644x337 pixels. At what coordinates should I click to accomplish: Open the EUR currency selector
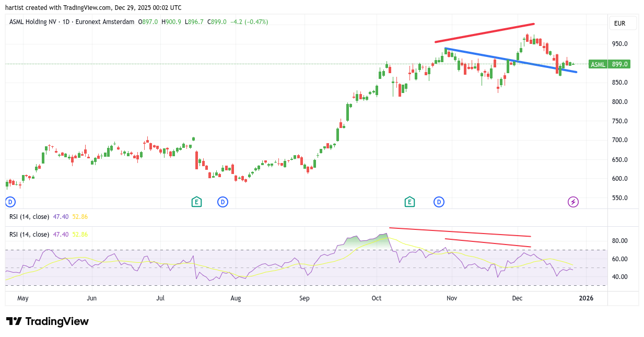pos(623,23)
